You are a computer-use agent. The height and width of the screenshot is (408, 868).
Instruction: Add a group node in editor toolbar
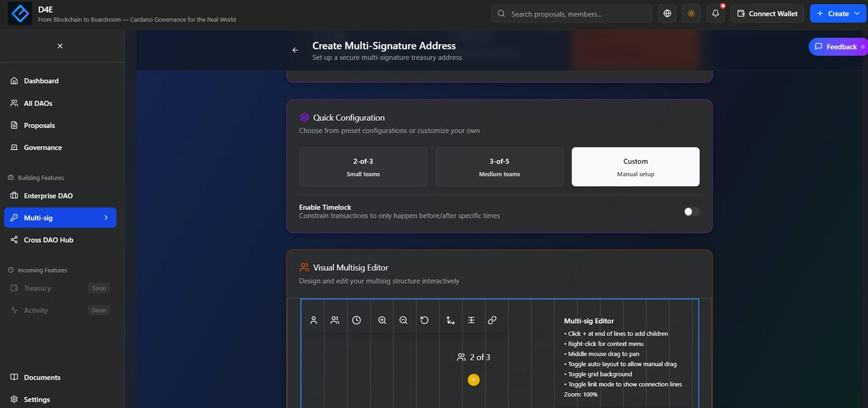tap(335, 320)
